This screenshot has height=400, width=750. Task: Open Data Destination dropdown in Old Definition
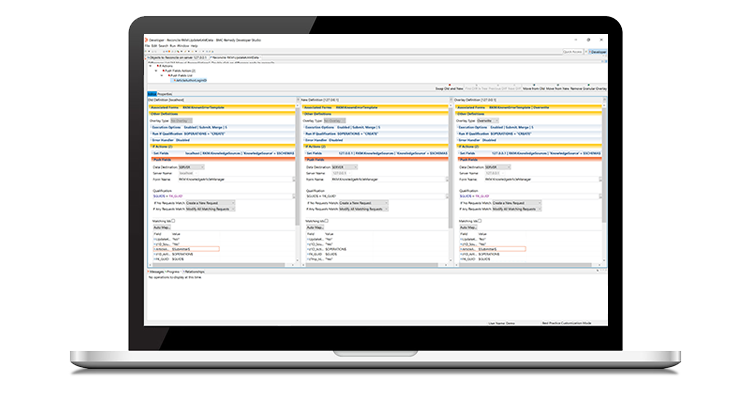[x=191, y=167]
